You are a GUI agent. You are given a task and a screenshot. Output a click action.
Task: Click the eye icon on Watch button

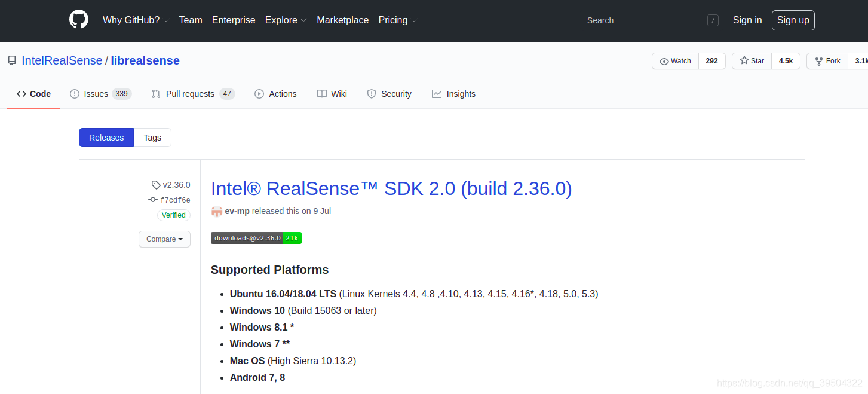point(665,60)
